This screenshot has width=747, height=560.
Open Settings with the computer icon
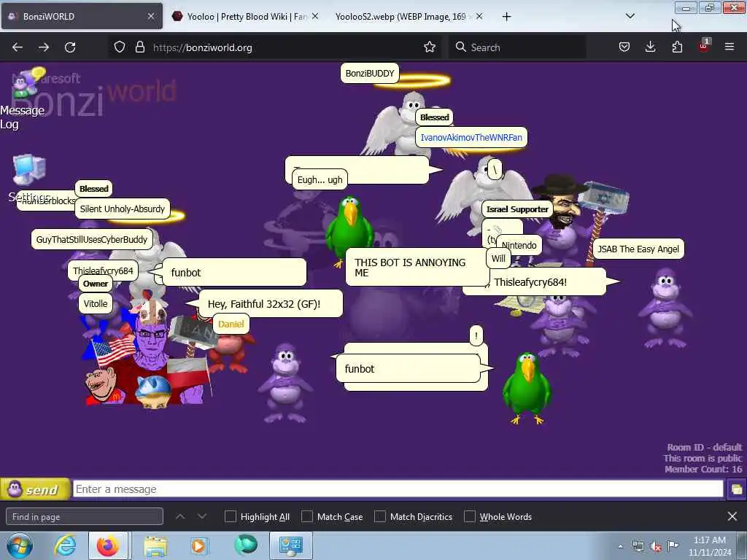[x=29, y=171]
